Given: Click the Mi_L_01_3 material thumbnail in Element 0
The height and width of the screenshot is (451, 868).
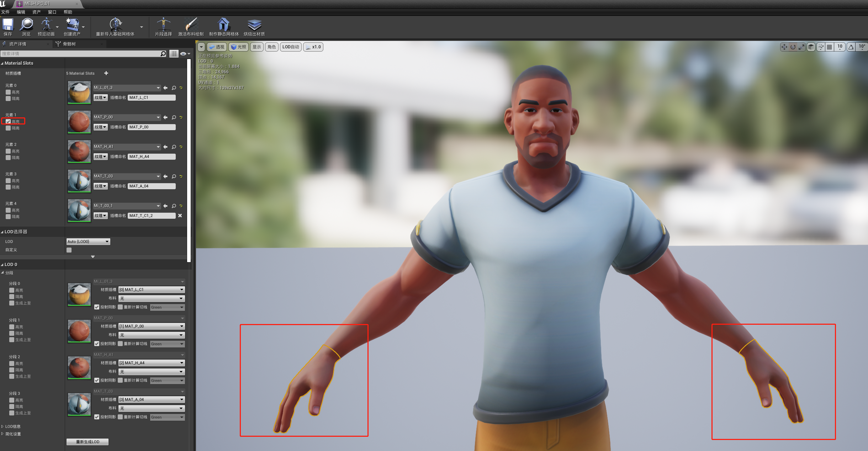Looking at the screenshot, I should pyautogui.click(x=79, y=92).
